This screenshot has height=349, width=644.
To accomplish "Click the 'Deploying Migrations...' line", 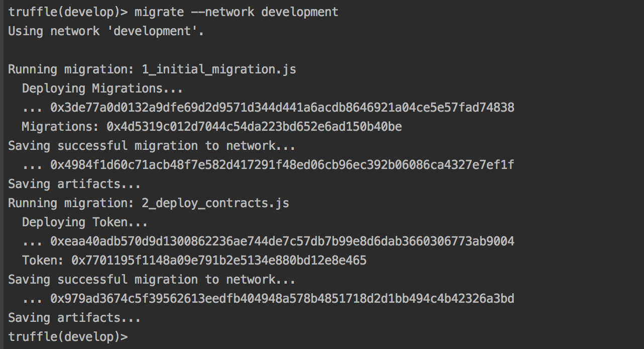I will 102,89.
